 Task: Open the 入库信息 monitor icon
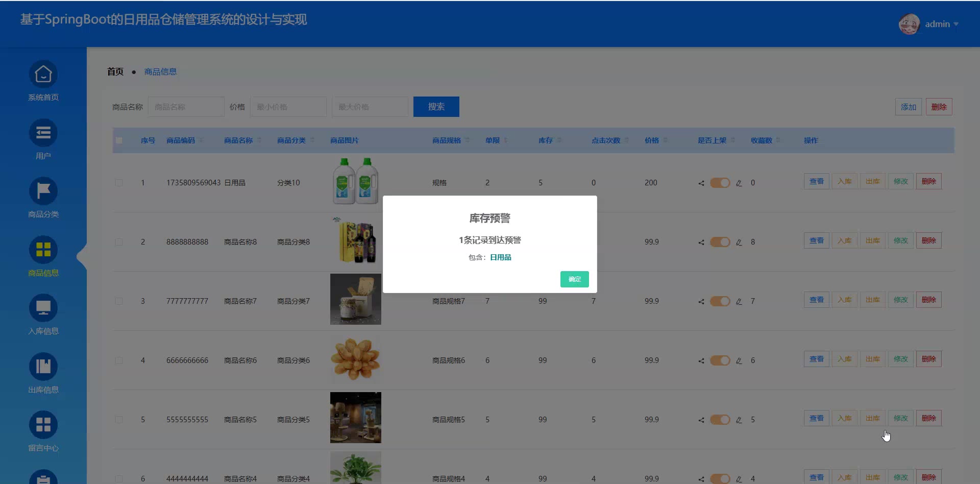[x=43, y=308]
